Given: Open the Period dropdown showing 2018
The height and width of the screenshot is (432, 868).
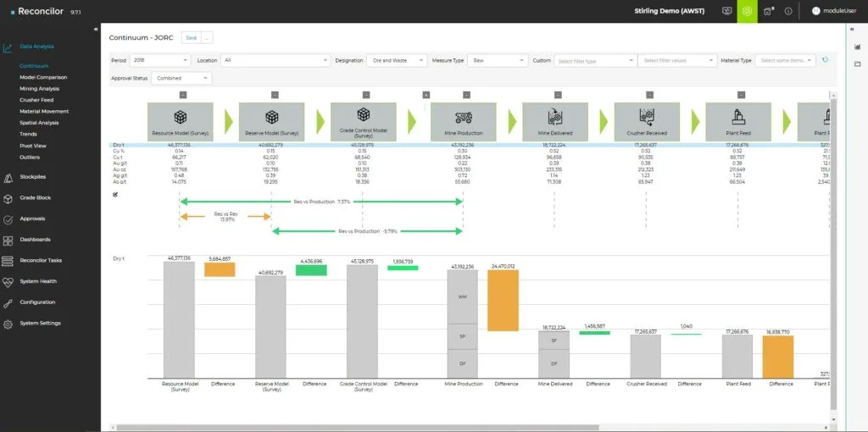Looking at the screenshot, I should tap(160, 60).
